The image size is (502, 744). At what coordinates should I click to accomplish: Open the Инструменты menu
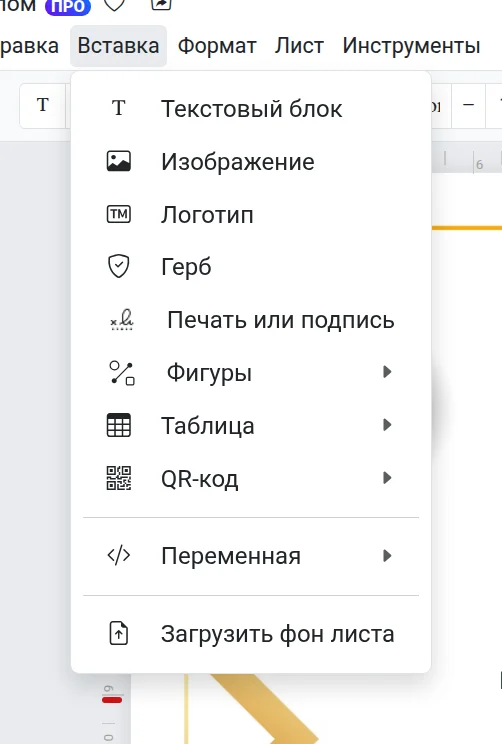411,46
